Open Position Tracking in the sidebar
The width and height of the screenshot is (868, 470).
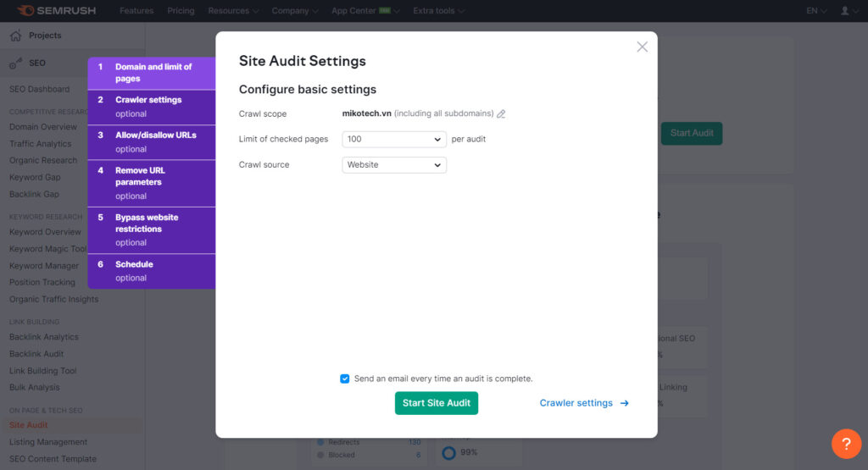coord(42,282)
